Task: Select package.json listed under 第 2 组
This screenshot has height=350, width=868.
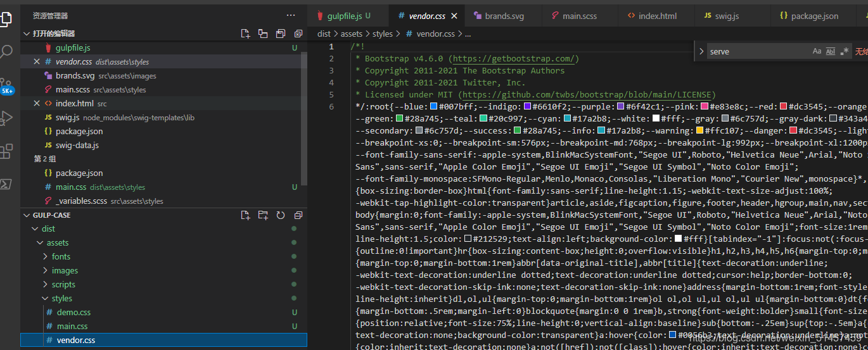Action: click(79, 173)
